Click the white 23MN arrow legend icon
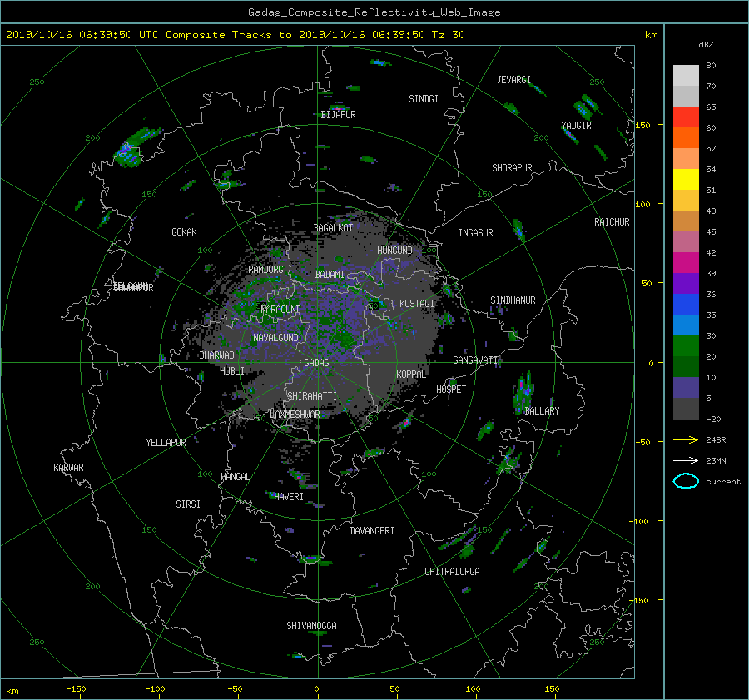The image size is (749, 700). (x=686, y=460)
